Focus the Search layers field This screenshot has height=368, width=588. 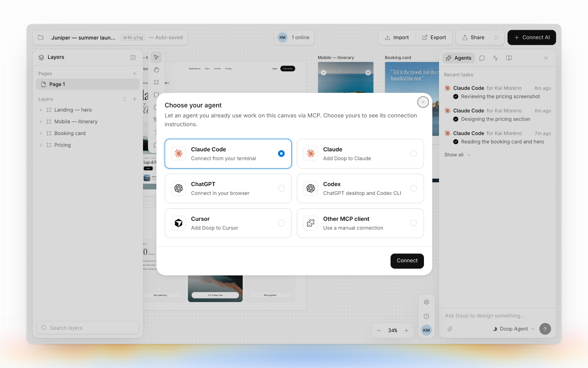88,328
